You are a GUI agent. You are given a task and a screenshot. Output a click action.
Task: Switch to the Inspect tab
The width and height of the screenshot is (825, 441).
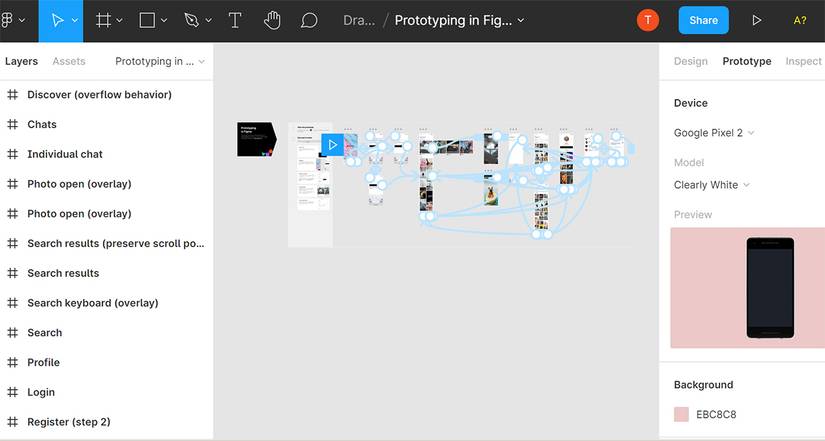coord(803,61)
